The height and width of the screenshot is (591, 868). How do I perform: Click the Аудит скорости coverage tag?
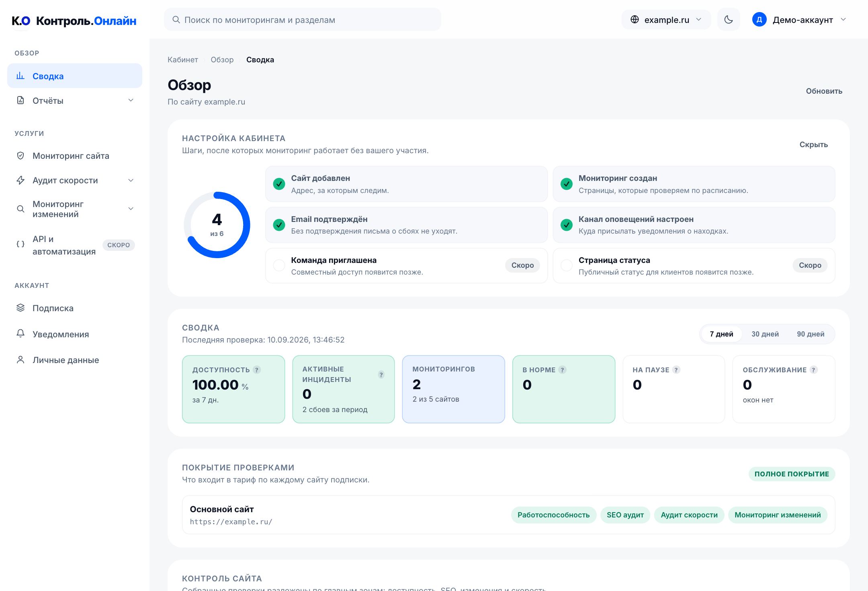tap(689, 515)
